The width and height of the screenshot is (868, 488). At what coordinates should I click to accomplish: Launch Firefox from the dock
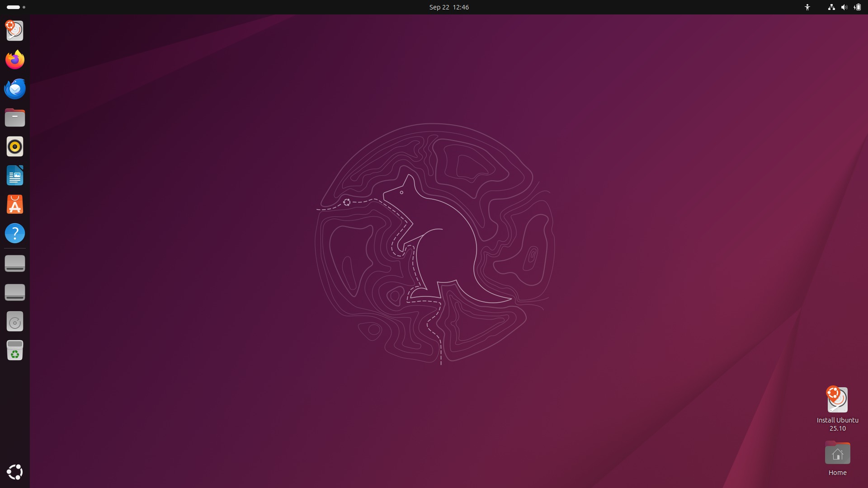14,60
